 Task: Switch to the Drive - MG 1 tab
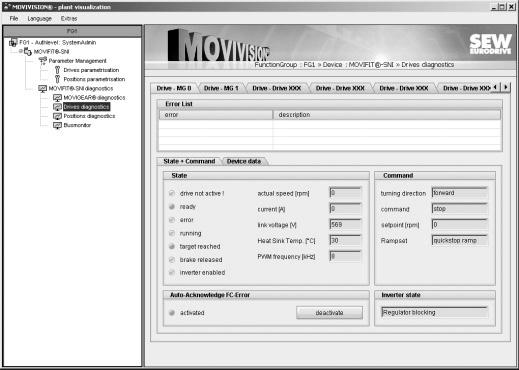(221, 88)
